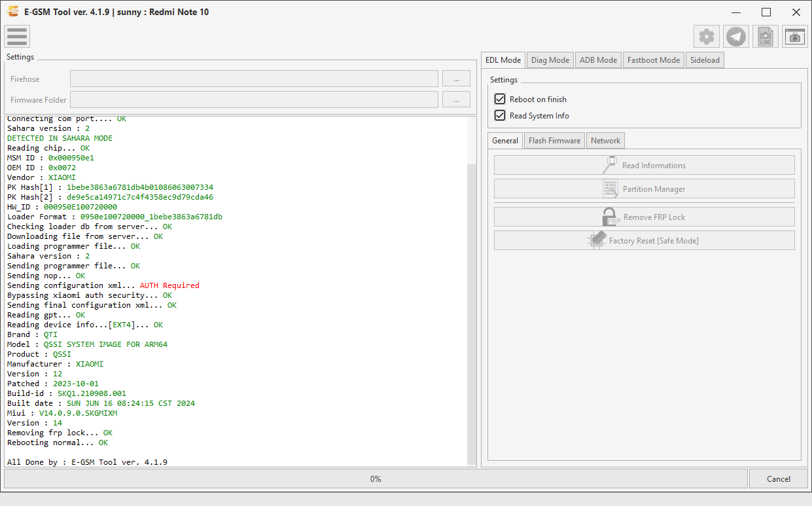Switch to Fastboot Mode tab
Image resolution: width=812 pixels, height=506 pixels.
[654, 60]
